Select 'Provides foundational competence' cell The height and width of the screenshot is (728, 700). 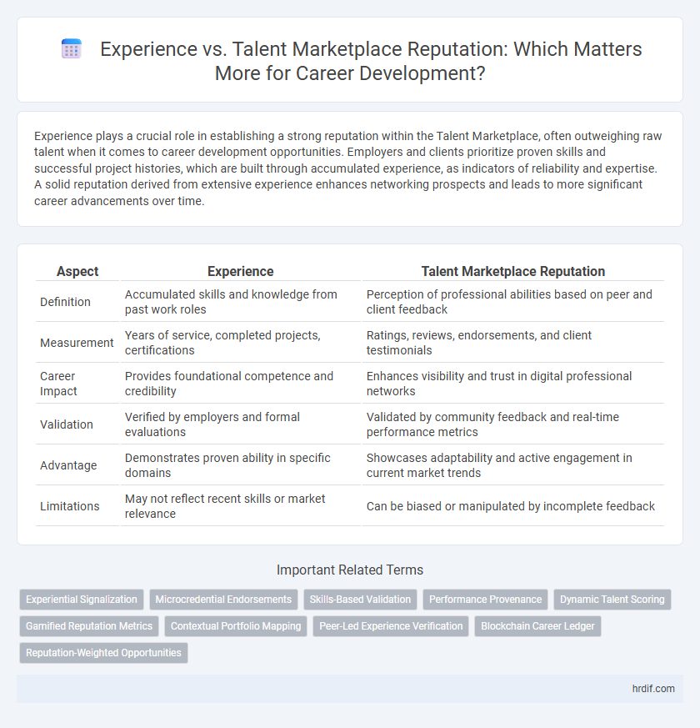tap(240, 384)
